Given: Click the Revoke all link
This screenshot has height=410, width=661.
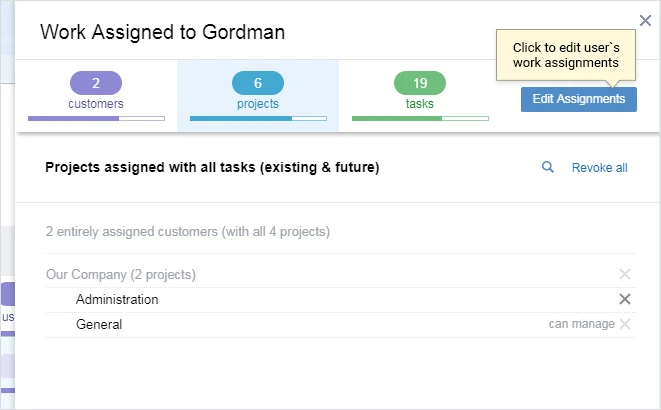Looking at the screenshot, I should coord(599,168).
